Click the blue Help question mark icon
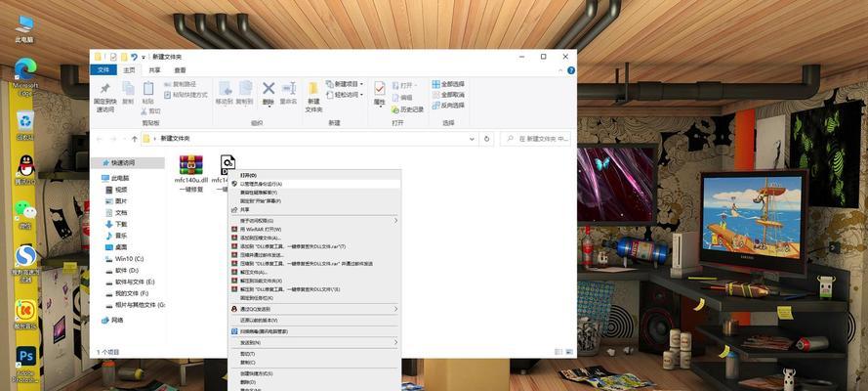 [571, 70]
